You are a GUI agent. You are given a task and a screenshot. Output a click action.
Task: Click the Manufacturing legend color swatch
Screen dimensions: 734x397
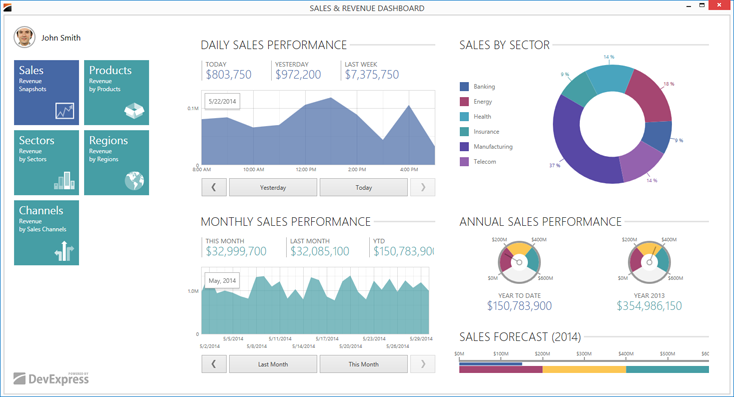464,147
